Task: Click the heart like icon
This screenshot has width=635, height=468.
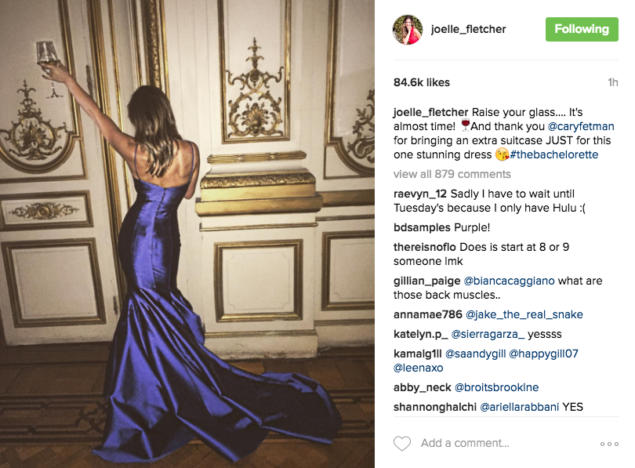Action: (402, 443)
